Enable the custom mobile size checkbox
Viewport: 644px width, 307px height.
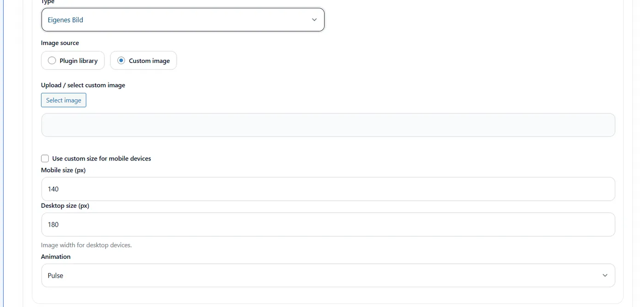45,159
